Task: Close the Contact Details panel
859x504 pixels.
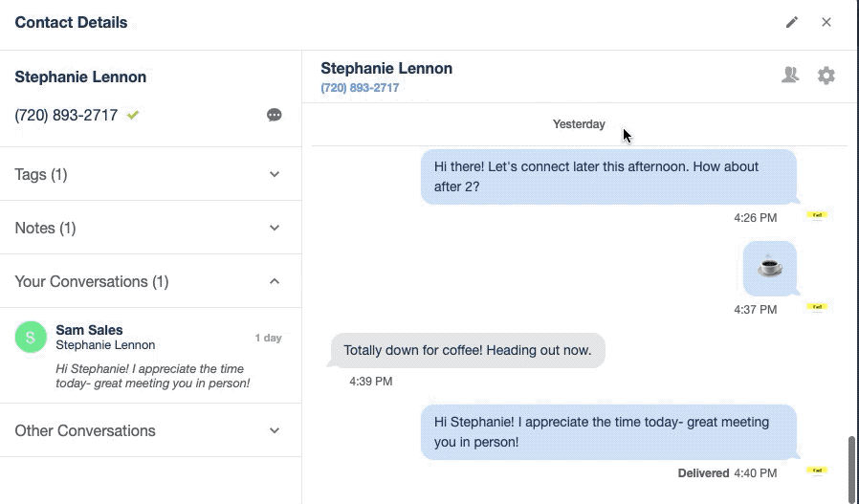Action: 826,22
